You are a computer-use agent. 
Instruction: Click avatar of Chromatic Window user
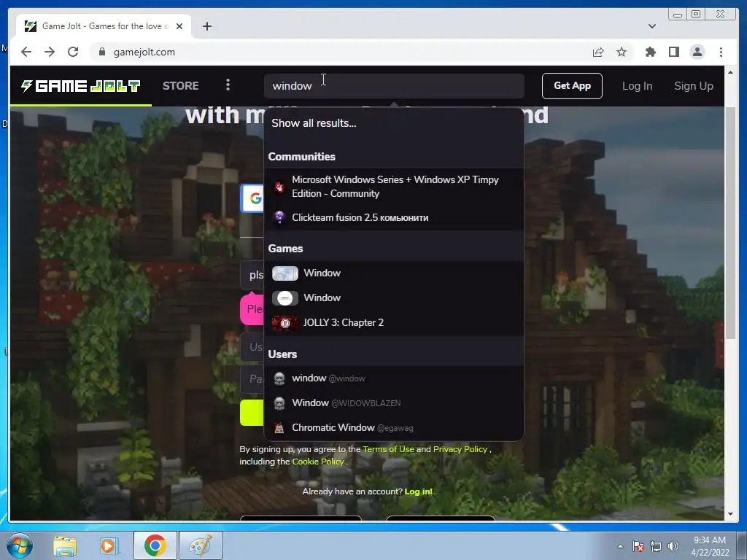click(279, 428)
